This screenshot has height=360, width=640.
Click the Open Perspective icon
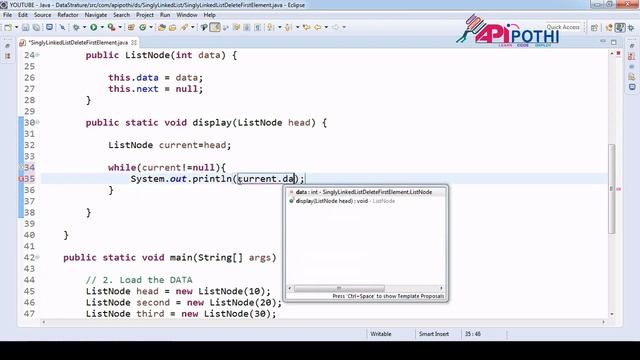point(594,27)
